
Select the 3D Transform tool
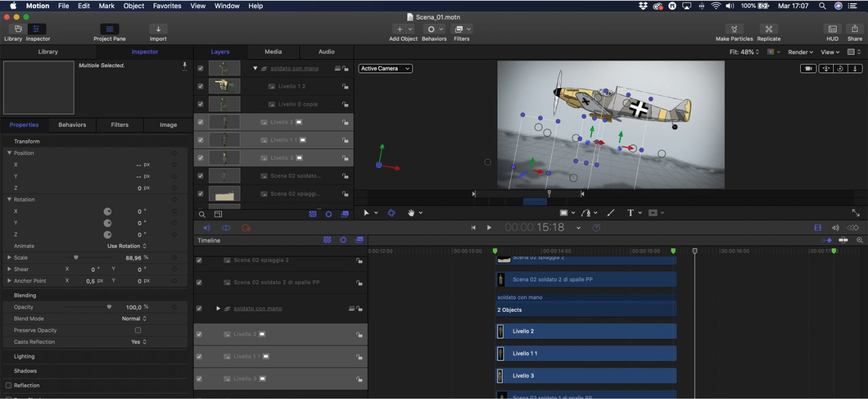391,213
